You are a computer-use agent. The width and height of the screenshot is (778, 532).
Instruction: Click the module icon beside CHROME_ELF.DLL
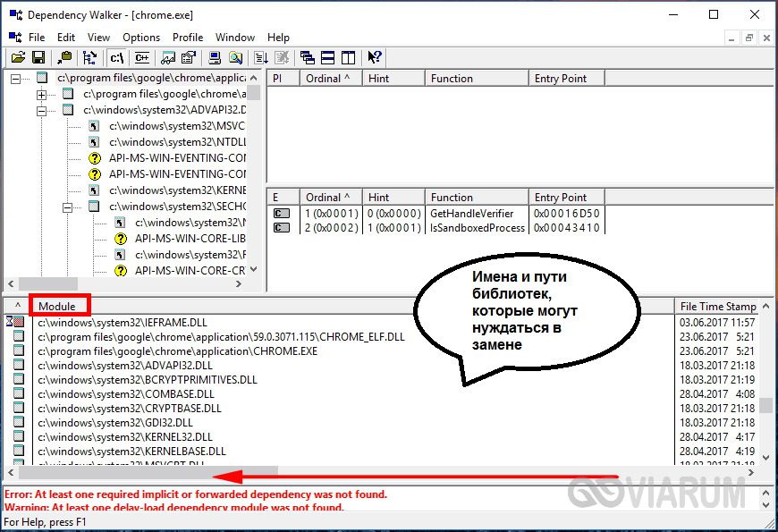point(19,336)
